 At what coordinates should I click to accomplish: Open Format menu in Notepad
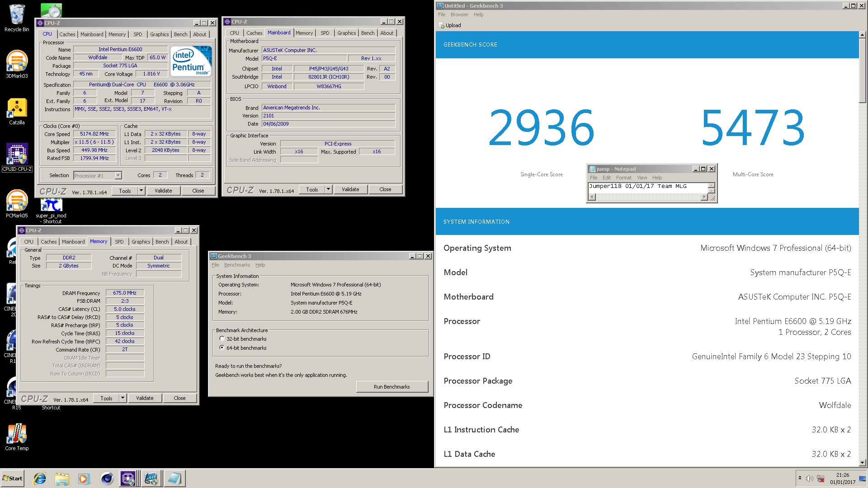pyautogui.click(x=624, y=178)
